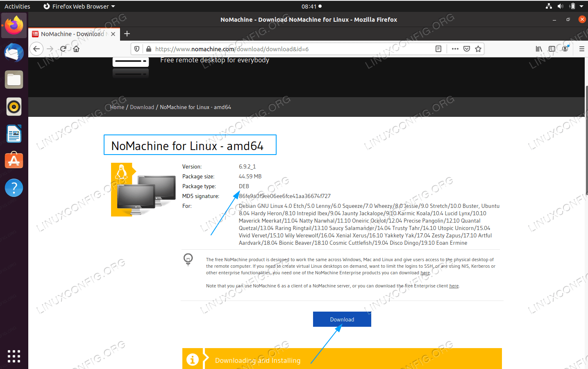
Task: Open Firefox library icon
Action: tap(539, 49)
